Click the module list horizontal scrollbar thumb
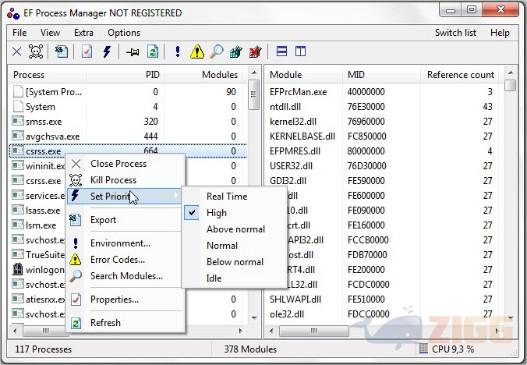The height and width of the screenshot is (365, 527). 314,331
